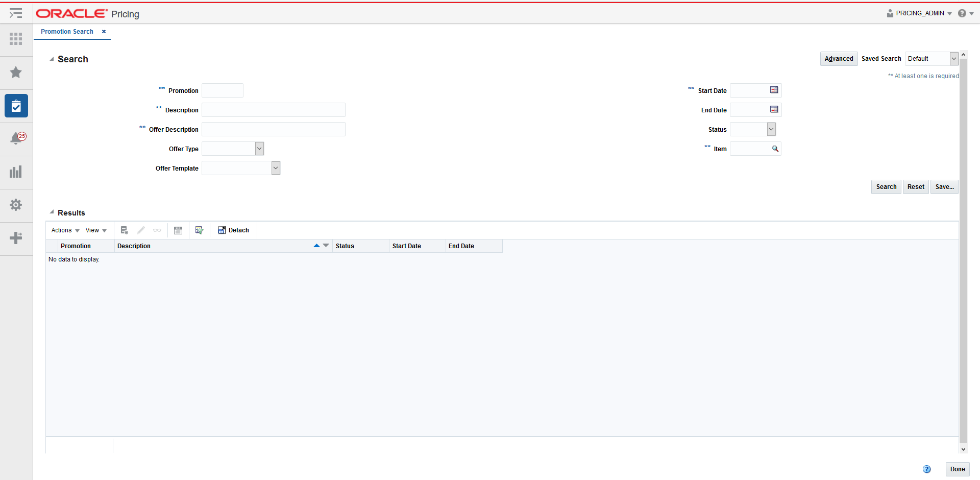Expand the Actions menu in Results
Viewport: 980px width, 480px height.
click(x=64, y=230)
